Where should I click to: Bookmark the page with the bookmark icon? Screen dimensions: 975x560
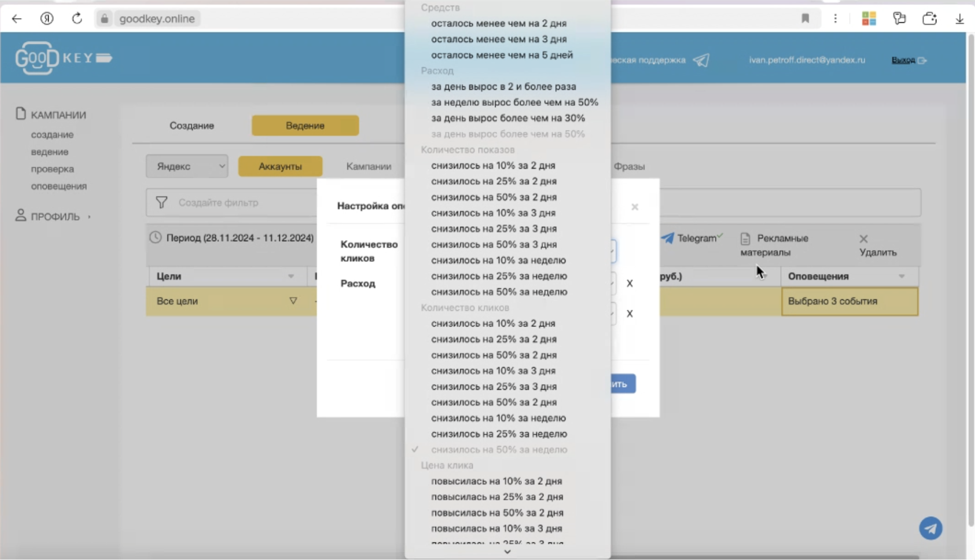805,19
